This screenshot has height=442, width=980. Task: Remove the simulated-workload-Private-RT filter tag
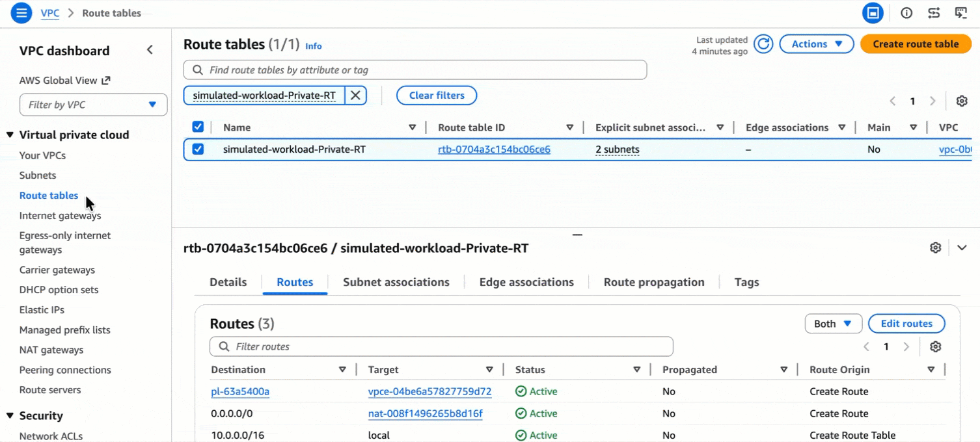355,96
